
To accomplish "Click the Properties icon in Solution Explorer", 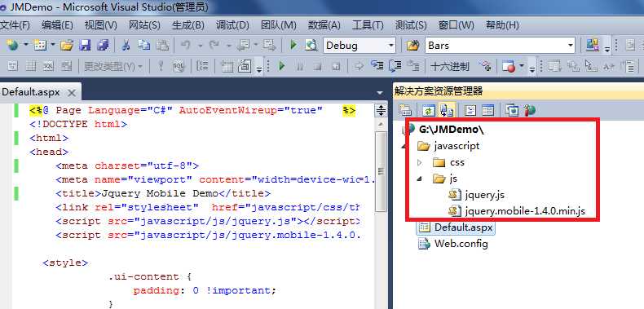I will pos(405,110).
